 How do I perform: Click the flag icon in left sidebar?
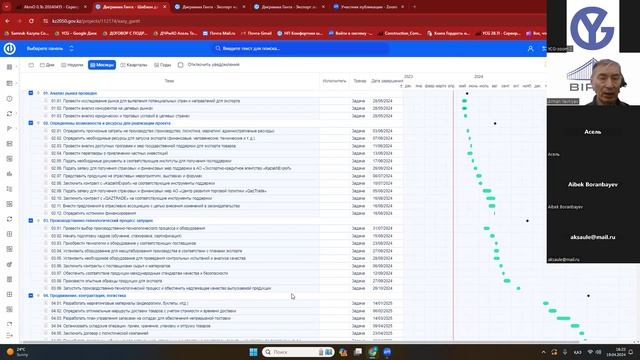pyautogui.click(x=9, y=129)
